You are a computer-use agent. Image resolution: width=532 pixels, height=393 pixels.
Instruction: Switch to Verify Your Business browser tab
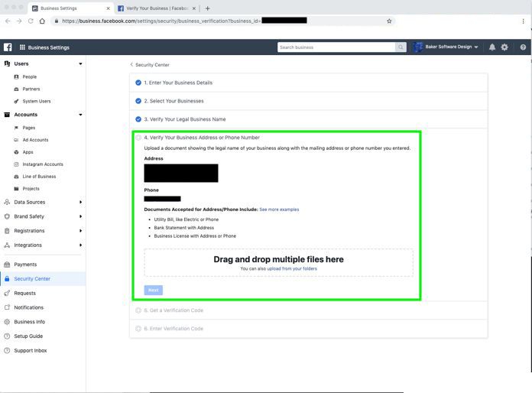pos(157,8)
